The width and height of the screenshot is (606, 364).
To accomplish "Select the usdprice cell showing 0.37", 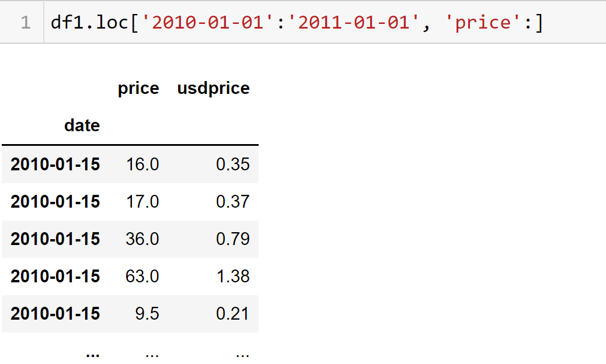I will [x=232, y=201].
